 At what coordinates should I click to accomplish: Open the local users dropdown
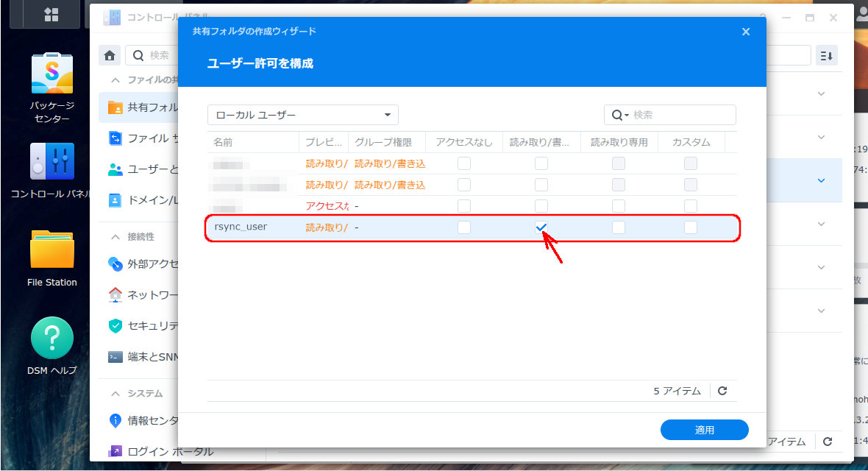click(x=303, y=115)
